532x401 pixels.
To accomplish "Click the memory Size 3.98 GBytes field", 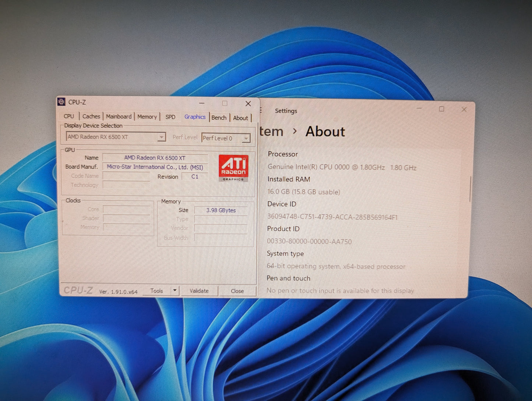I will pos(221,210).
